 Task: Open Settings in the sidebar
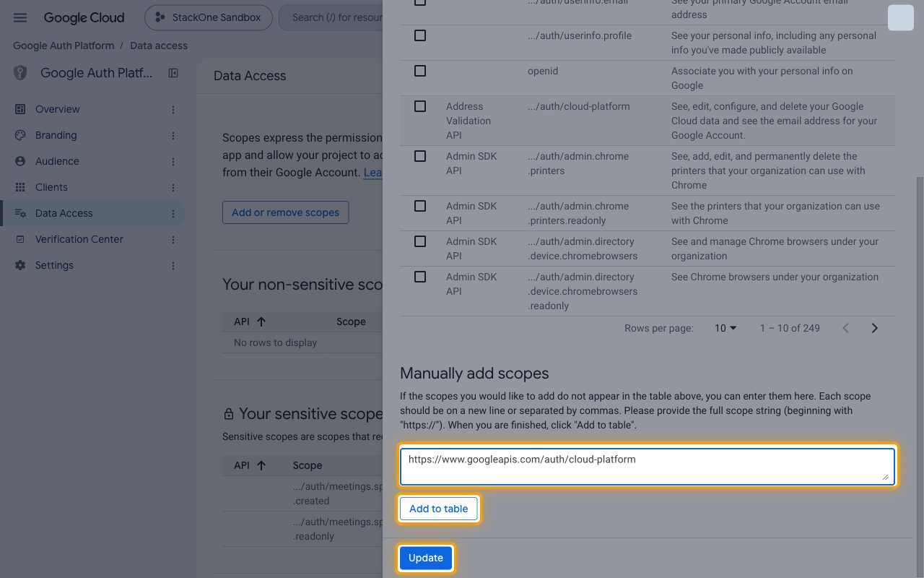(54, 265)
